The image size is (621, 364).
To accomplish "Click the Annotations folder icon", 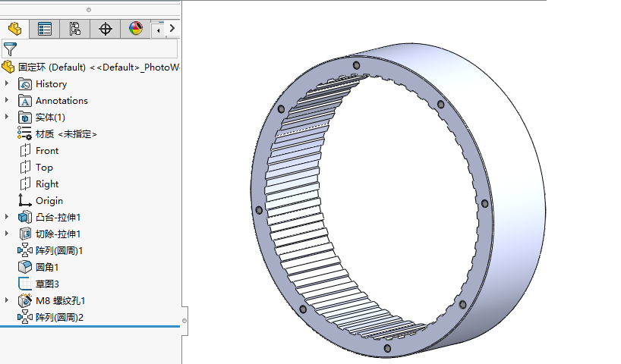I will click(24, 101).
